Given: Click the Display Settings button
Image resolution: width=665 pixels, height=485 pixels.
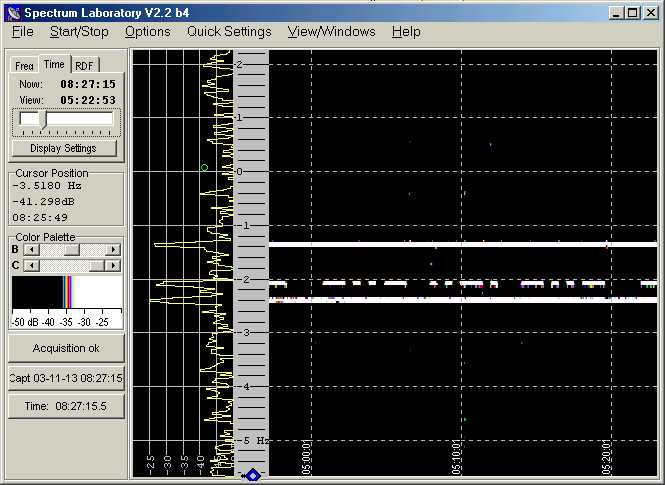Looking at the screenshot, I should coord(64,148).
